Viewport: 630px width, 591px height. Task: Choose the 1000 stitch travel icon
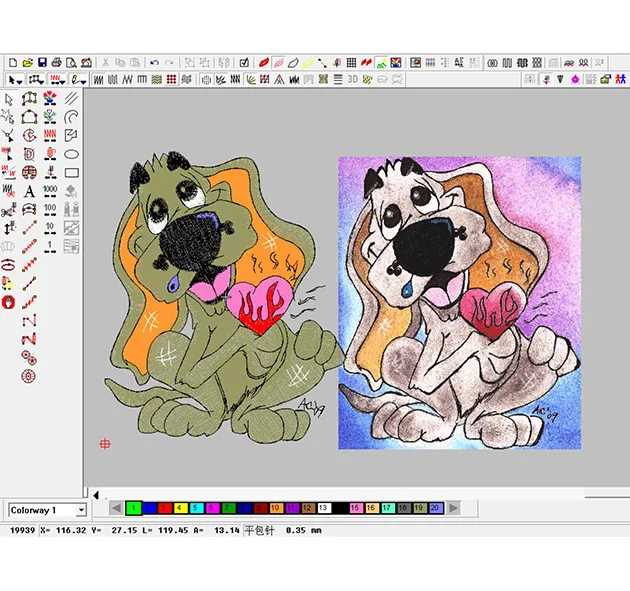pyautogui.click(x=50, y=191)
